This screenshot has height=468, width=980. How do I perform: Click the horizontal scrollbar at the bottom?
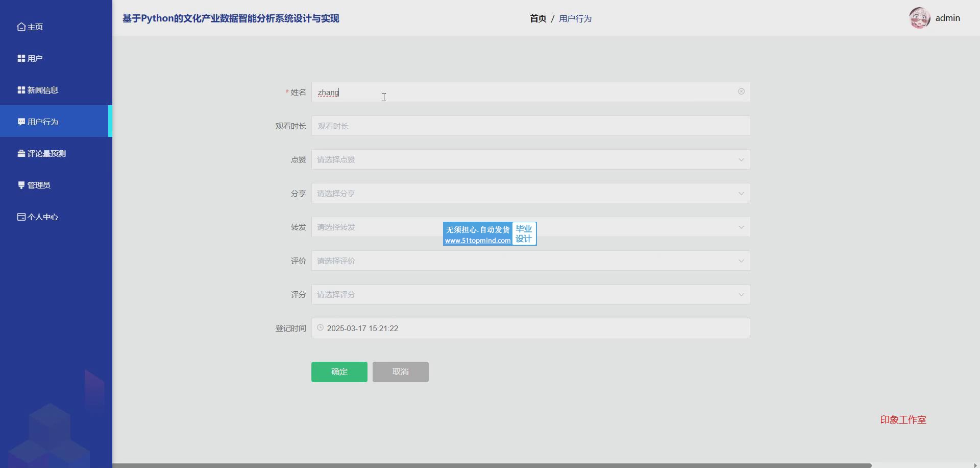(491, 465)
